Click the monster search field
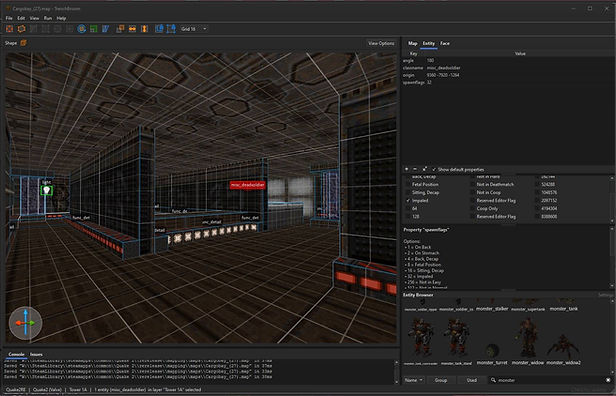The width and height of the screenshot is (616, 396). tap(550, 380)
